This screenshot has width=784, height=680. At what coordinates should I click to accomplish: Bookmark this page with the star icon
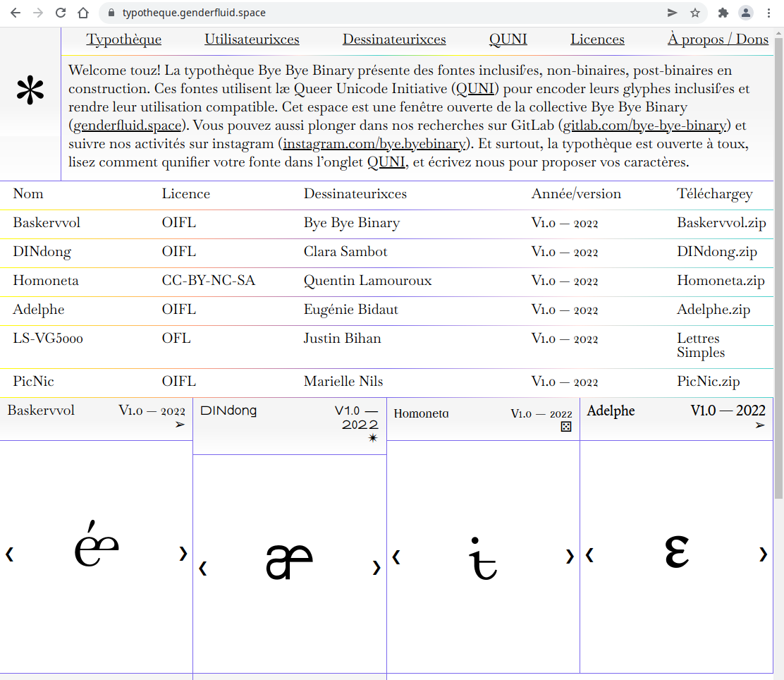coord(695,13)
